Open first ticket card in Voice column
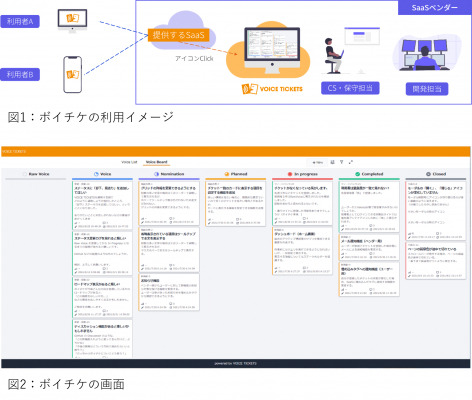Viewport: 472px width, 400px height. (102, 205)
